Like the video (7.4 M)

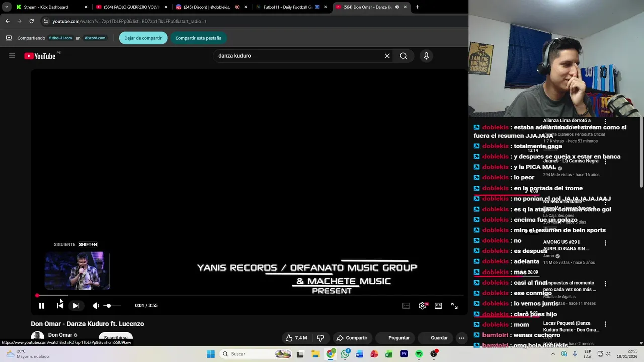296,338
